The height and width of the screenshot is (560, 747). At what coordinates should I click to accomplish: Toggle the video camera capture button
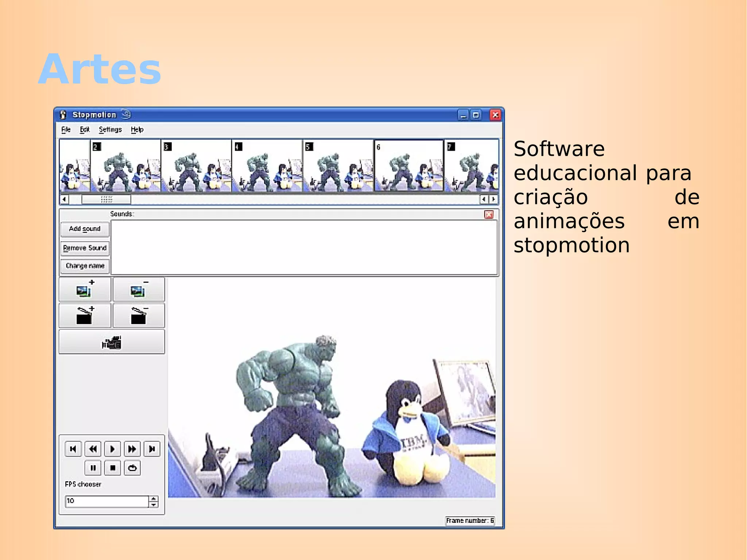pos(112,342)
